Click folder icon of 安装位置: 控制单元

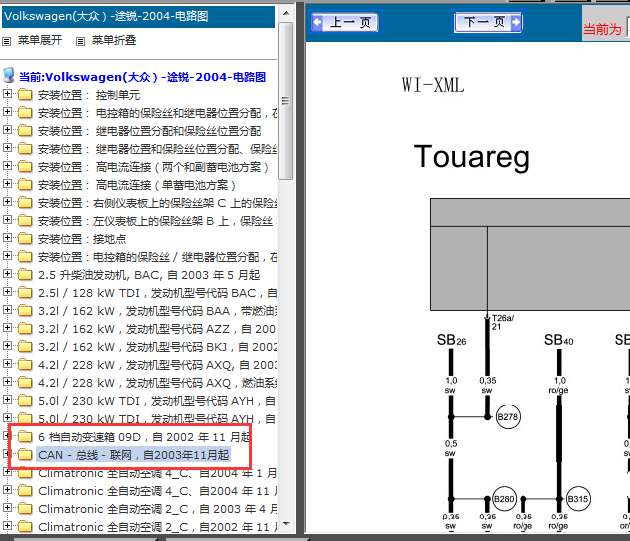(x=25, y=95)
